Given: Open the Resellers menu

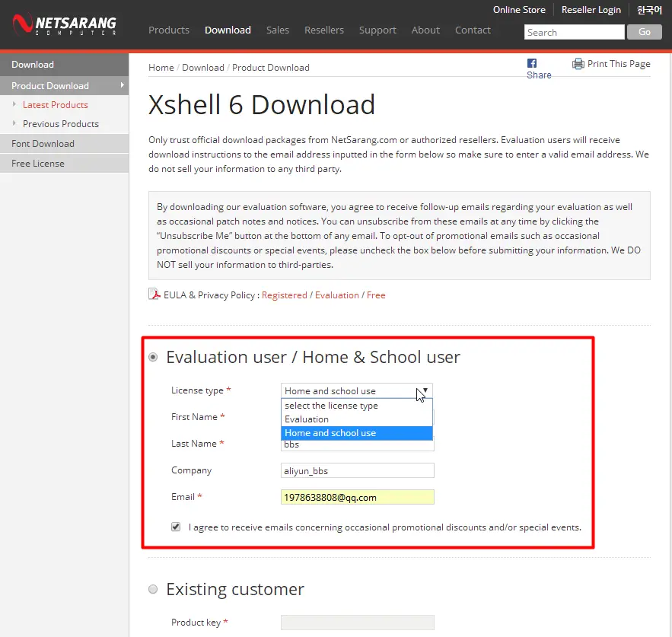Looking at the screenshot, I should click(324, 30).
